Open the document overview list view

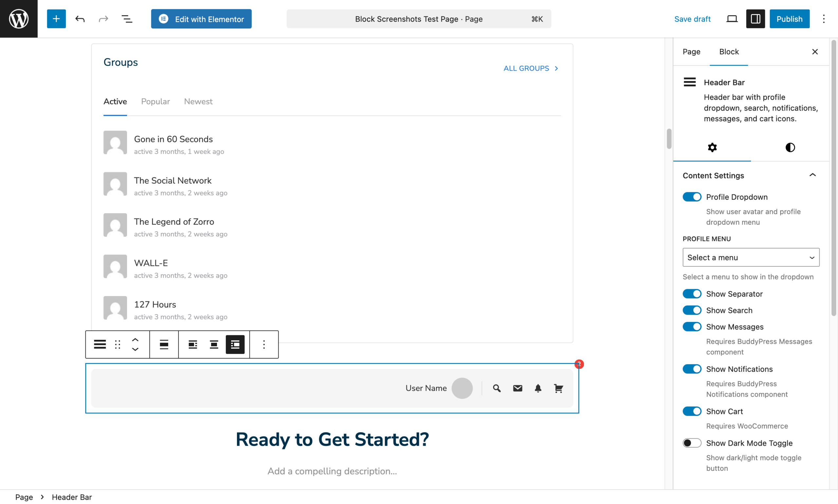click(127, 19)
